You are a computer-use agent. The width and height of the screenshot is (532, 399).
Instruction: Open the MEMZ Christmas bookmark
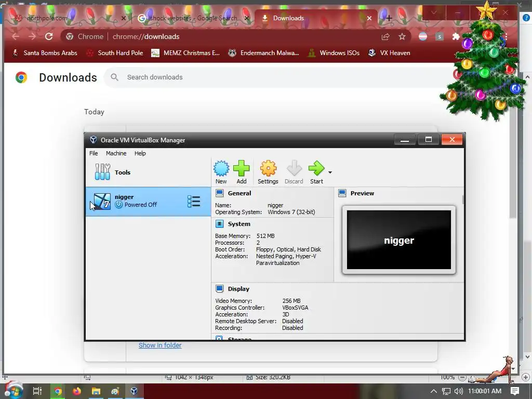click(185, 53)
